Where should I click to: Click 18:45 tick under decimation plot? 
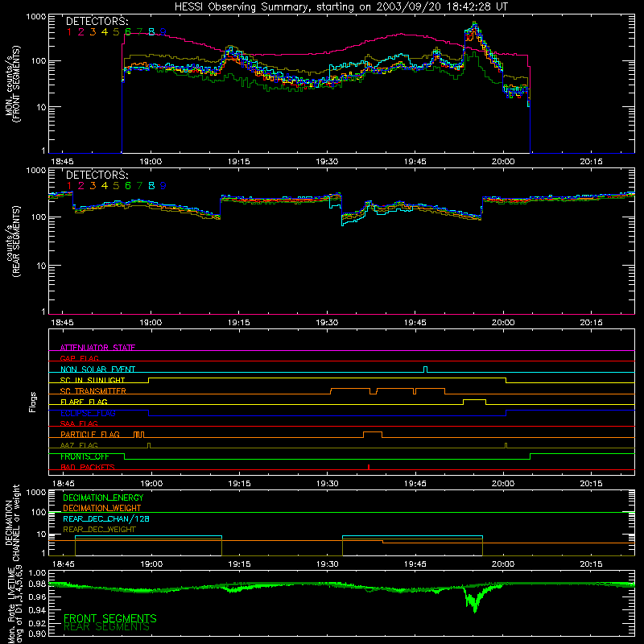pyautogui.click(x=64, y=564)
